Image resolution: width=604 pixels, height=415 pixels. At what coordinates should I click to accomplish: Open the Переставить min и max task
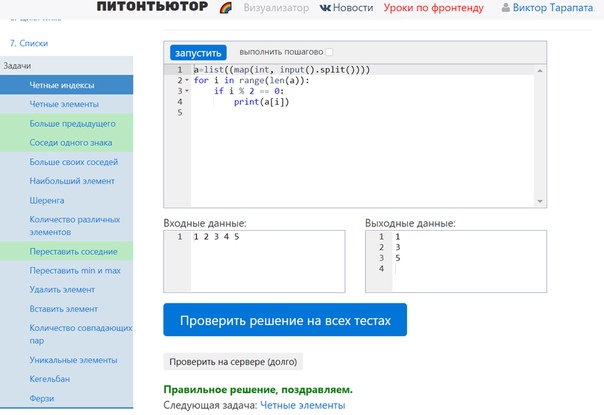pyautogui.click(x=66, y=271)
